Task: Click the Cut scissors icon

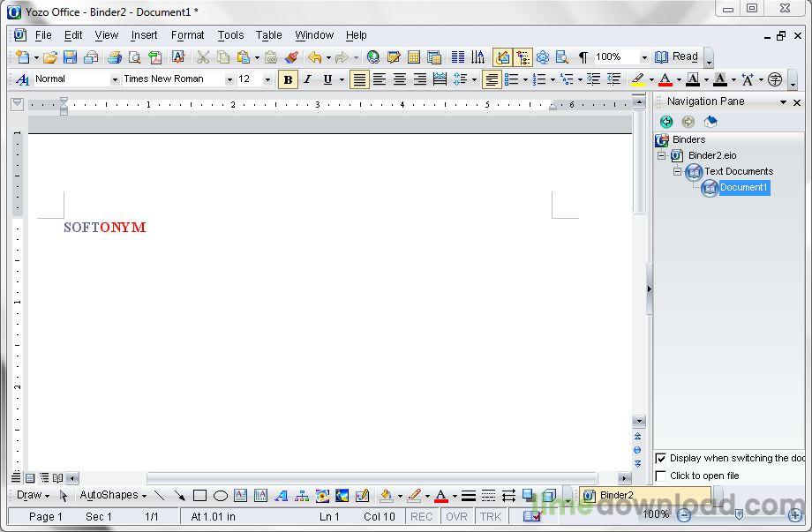Action: 202,57
